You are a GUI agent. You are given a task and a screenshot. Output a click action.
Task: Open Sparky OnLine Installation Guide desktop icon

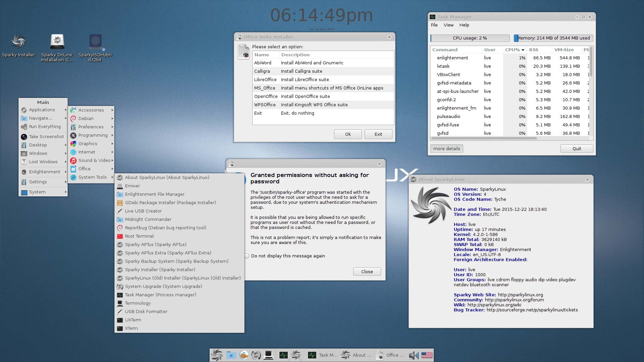[x=57, y=48]
